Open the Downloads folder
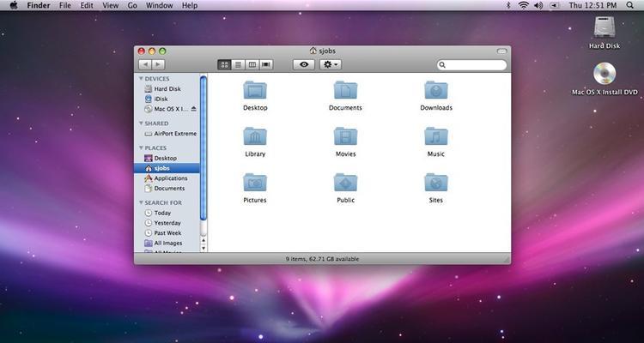The width and height of the screenshot is (644, 343). (x=435, y=90)
